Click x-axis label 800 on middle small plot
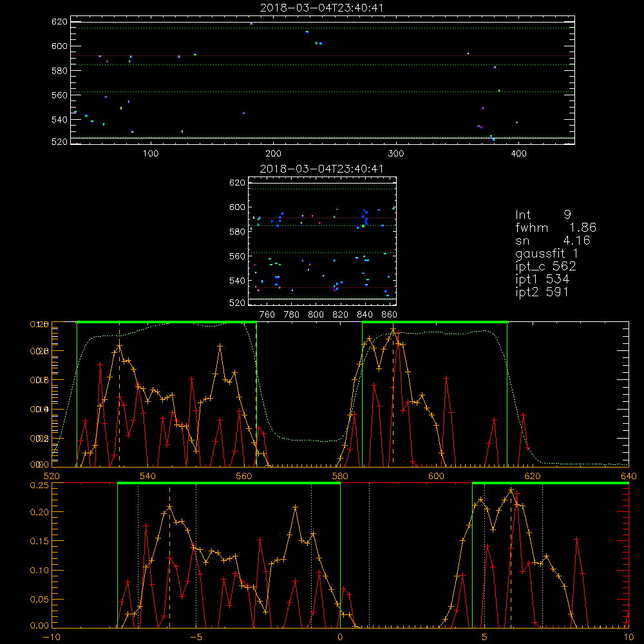This screenshot has width=644, height=644. coord(316,315)
